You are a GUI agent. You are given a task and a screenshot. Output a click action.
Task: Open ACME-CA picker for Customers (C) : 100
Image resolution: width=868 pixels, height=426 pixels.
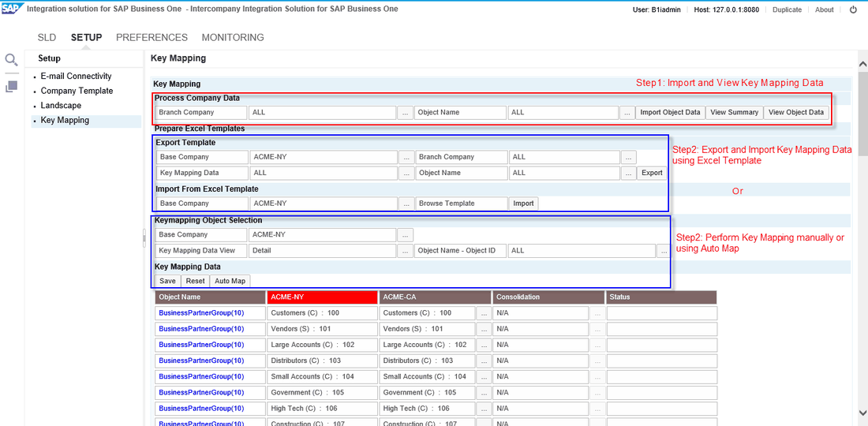tap(484, 313)
